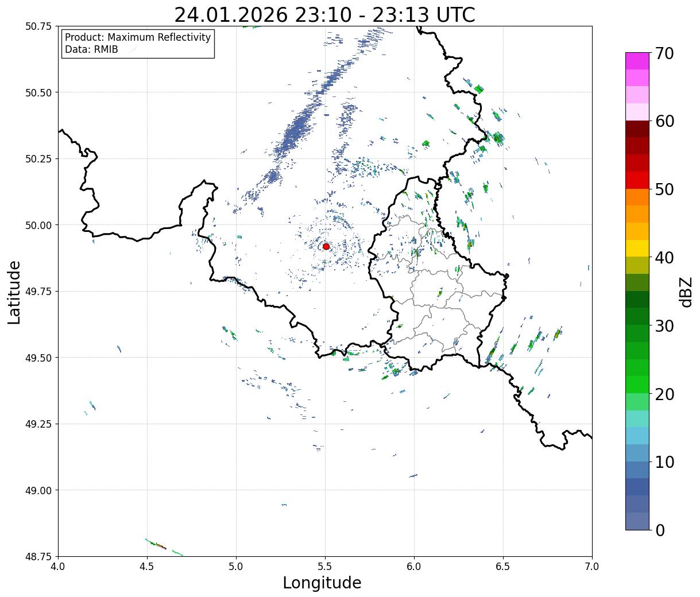The width and height of the screenshot is (700, 597).
Task: Click longitude tick label 4.5
Action: click(147, 567)
